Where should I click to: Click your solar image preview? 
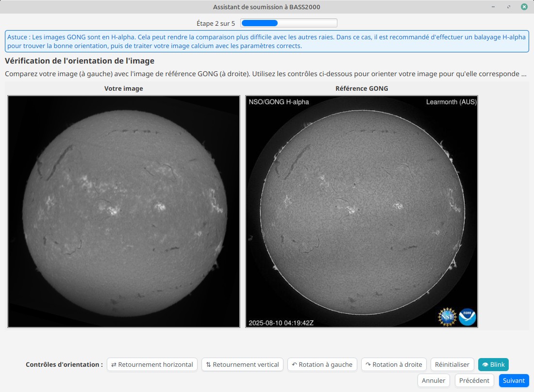tap(124, 212)
